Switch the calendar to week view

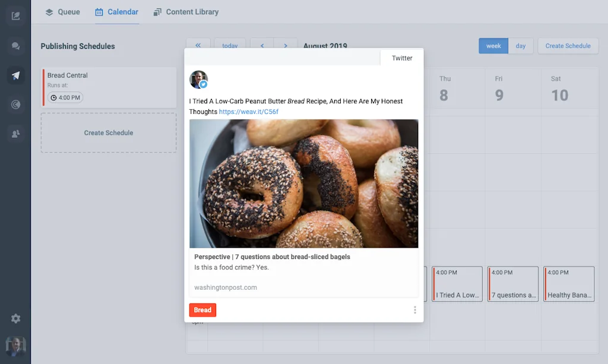pos(493,46)
